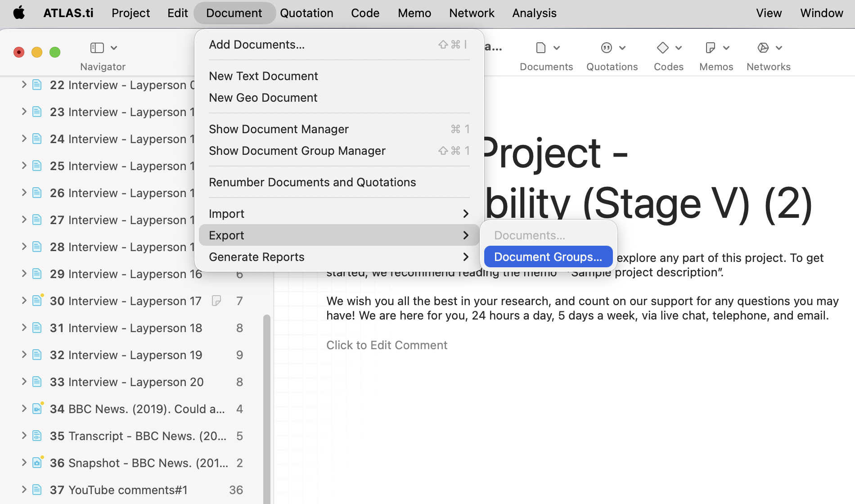Open the Networks toolbar dropdown arrow
This screenshot has width=855, height=504.
pyautogui.click(x=779, y=48)
